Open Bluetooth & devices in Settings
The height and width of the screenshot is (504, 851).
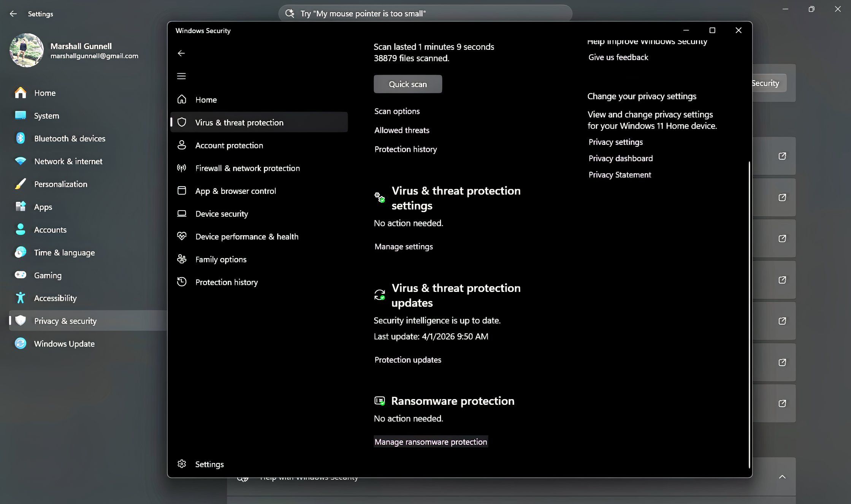[70, 138]
